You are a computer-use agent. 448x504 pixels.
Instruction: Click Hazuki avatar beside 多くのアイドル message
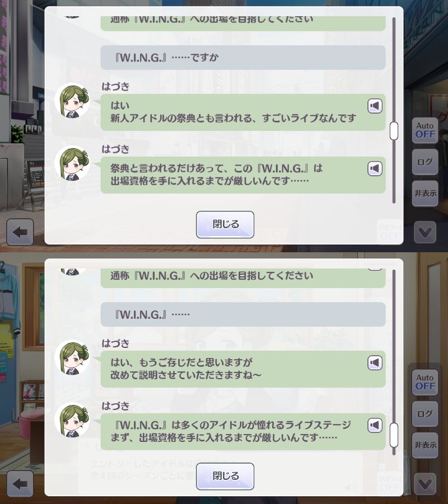click(x=72, y=420)
